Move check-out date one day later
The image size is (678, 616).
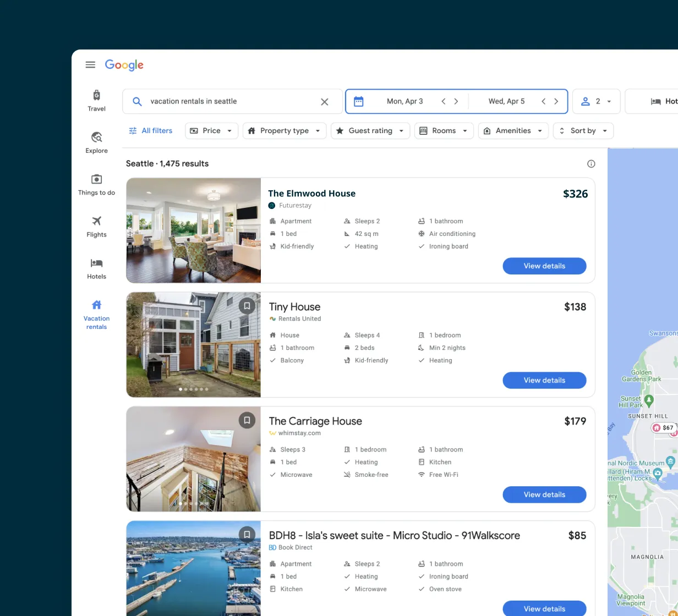point(556,101)
